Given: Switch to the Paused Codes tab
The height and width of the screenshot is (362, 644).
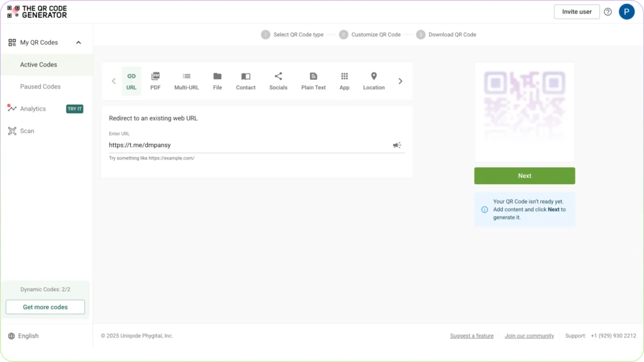Looking at the screenshot, I should (x=40, y=86).
